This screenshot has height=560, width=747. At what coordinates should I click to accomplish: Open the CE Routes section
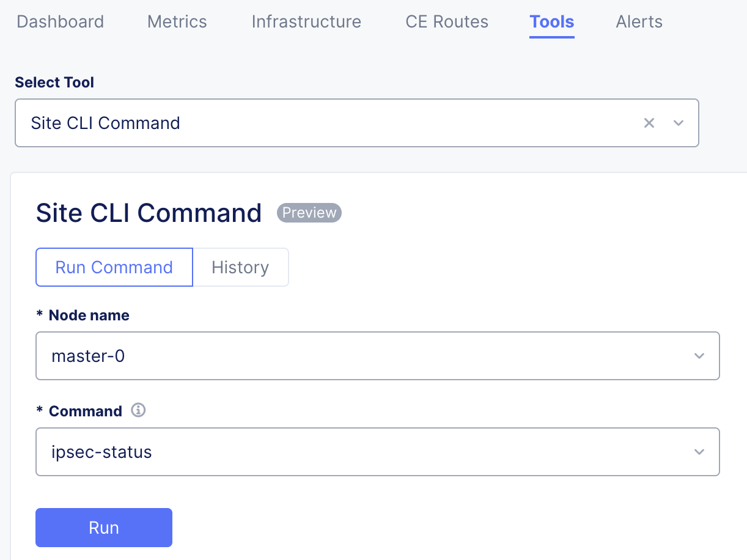click(446, 21)
